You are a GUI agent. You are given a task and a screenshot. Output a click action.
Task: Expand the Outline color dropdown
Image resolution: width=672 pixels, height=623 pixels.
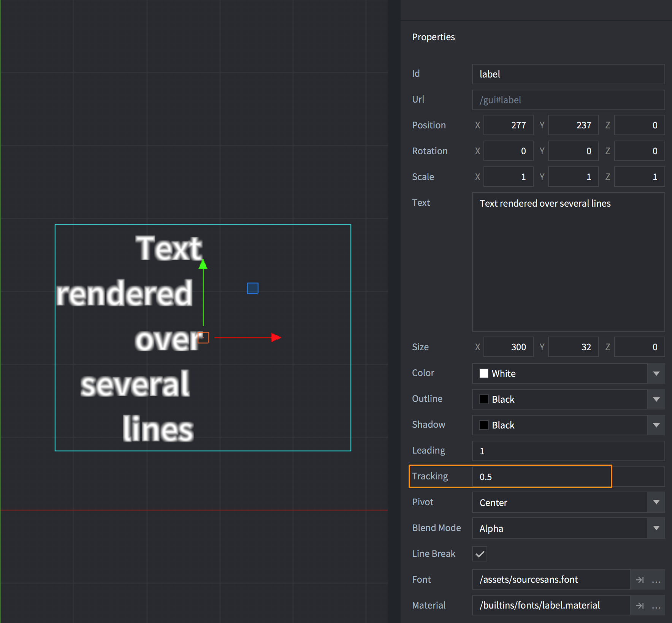656,399
